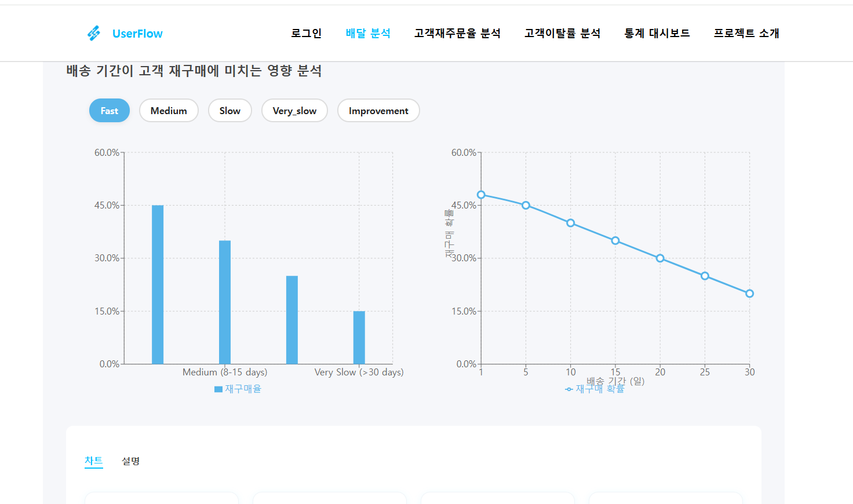Choose the Very_slow filter pill
853x504 pixels.
[294, 111]
